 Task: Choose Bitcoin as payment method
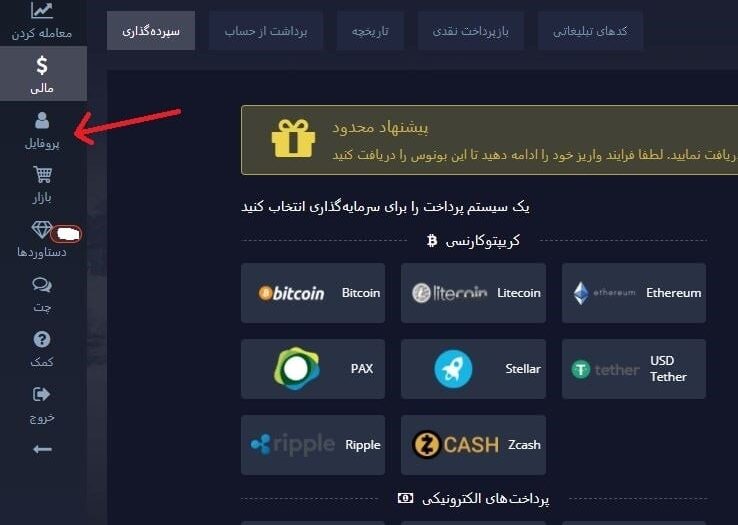313,293
